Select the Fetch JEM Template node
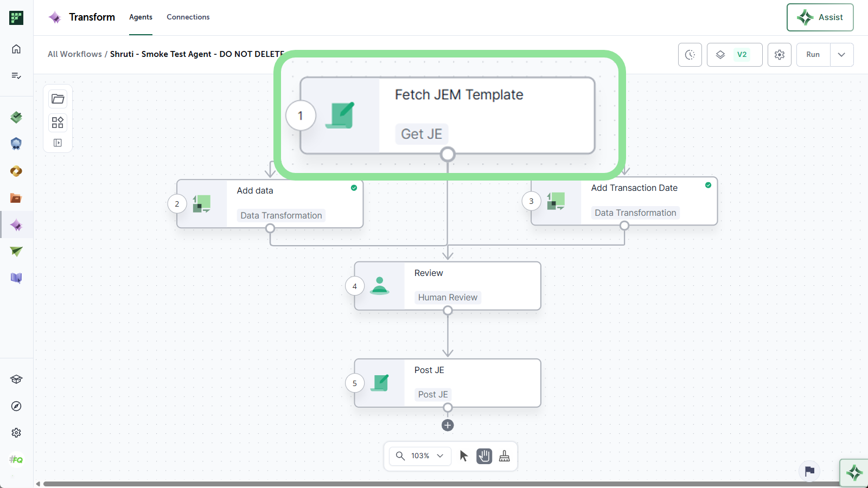The image size is (868, 488). pos(448,115)
